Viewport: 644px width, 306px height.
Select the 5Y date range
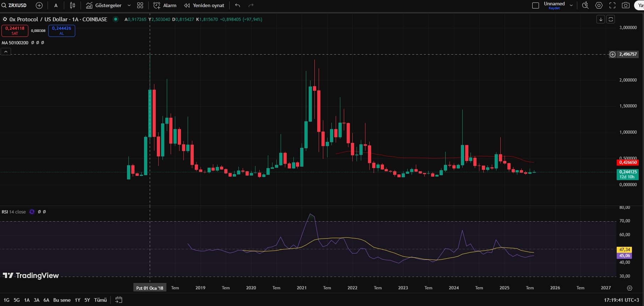[x=87, y=300]
